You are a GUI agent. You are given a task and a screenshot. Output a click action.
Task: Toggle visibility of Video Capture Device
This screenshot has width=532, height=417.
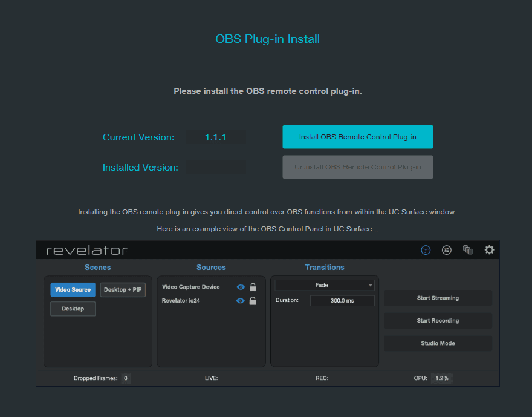click(x=241, y=287)
